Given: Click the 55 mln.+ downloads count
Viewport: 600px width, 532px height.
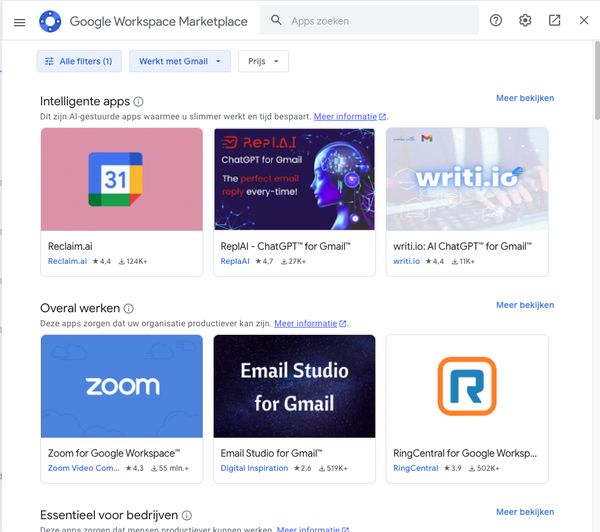Looking at the screenshot, I should coord(170,468).
